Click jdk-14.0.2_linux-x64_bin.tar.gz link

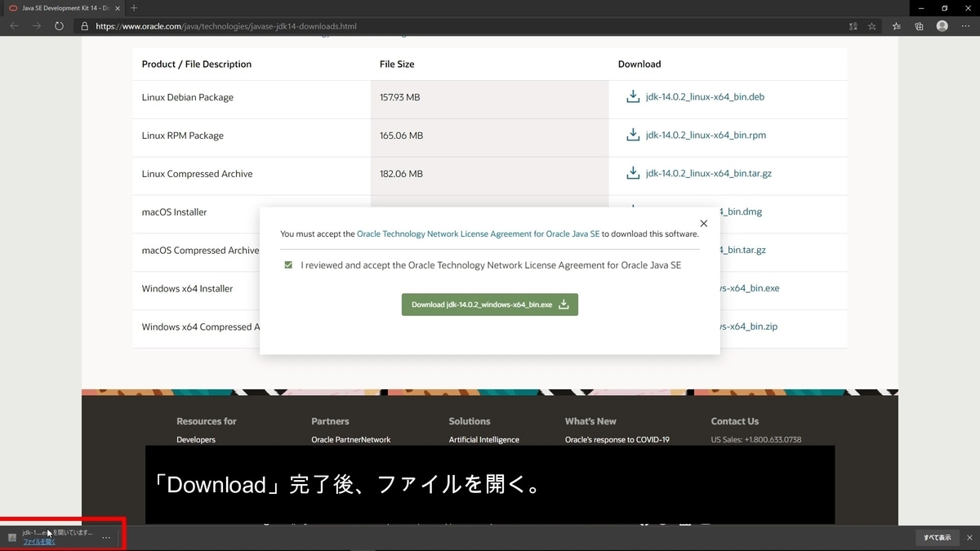click(x=708, y=173)
